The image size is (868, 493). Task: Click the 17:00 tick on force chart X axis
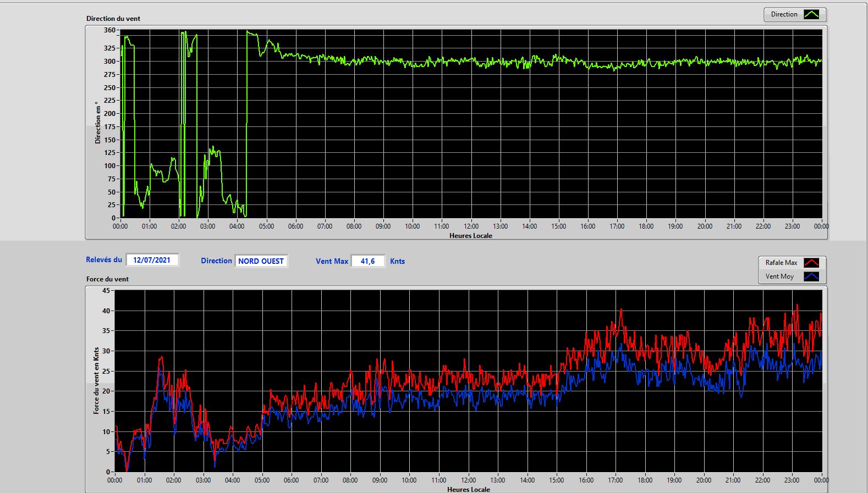(x=615, y=480)
